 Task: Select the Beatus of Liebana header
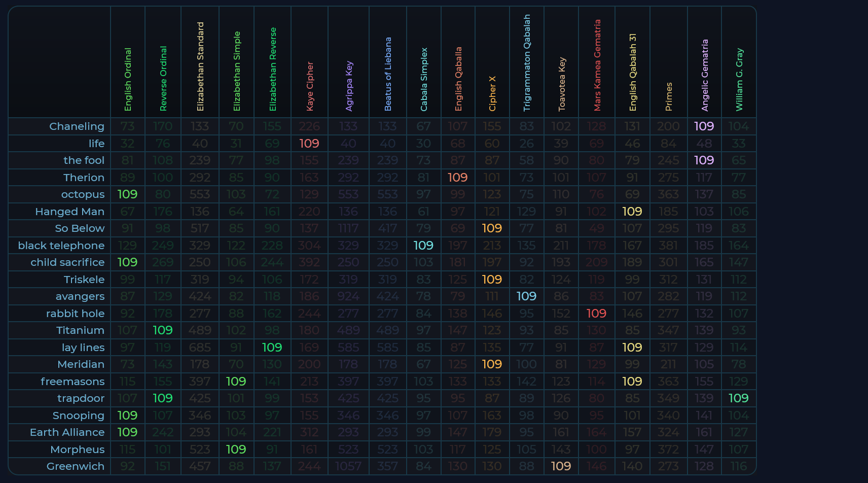[388, 74]
